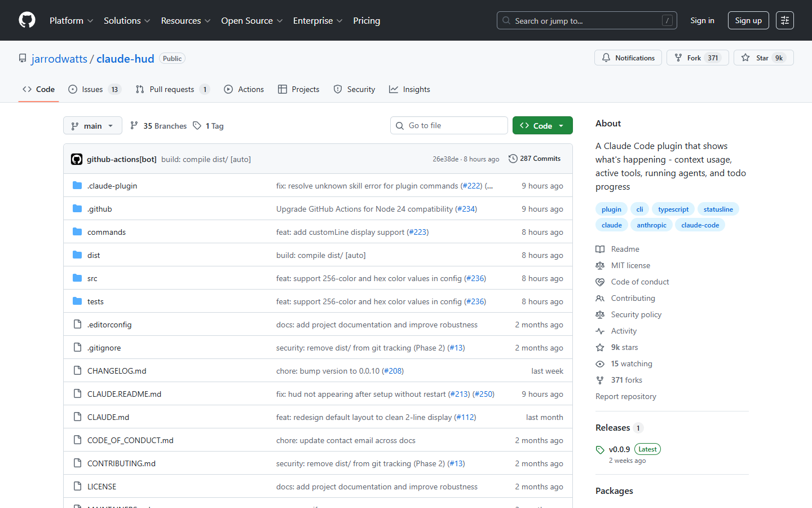
Task: Open the CHANGELOG.md file
Action: (x=117, y=371)
